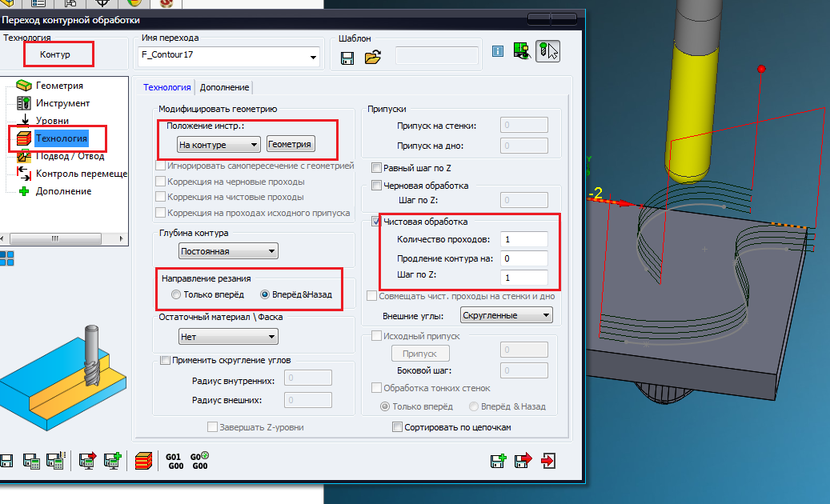
Task: Click the tree horizontal scrollbar thumb
Action: (x=55, y=239)
